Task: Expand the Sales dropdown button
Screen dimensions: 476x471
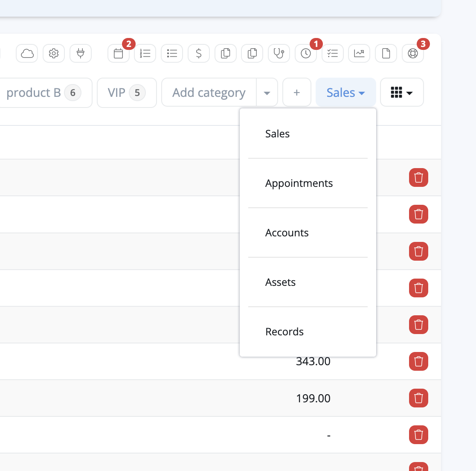Action: 345,93
